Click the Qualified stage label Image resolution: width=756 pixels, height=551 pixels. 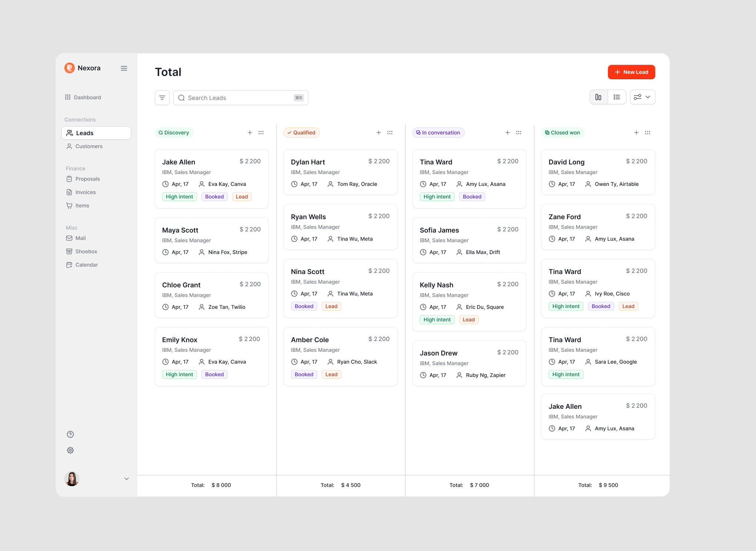(x=301, y=133)
